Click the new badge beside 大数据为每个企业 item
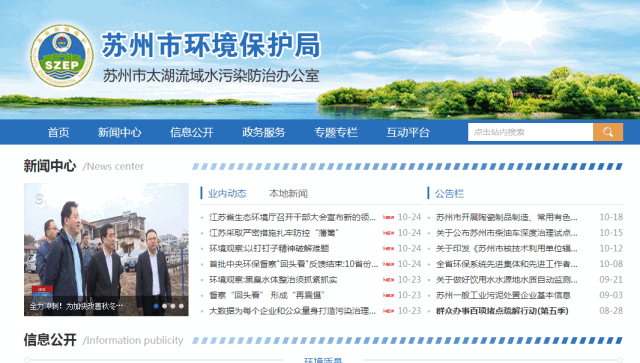The image size is (640, 363). 388,311
